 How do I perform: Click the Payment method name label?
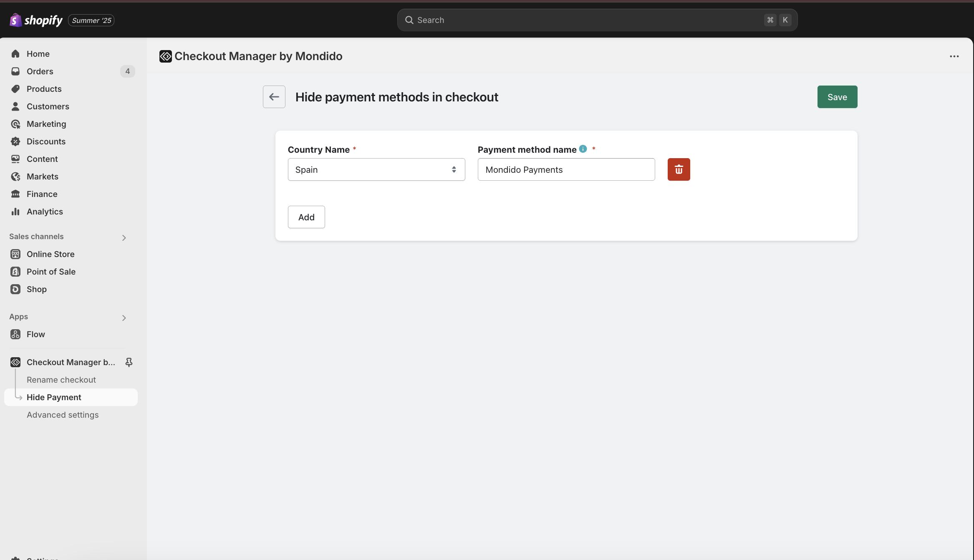tap(527, 149)
